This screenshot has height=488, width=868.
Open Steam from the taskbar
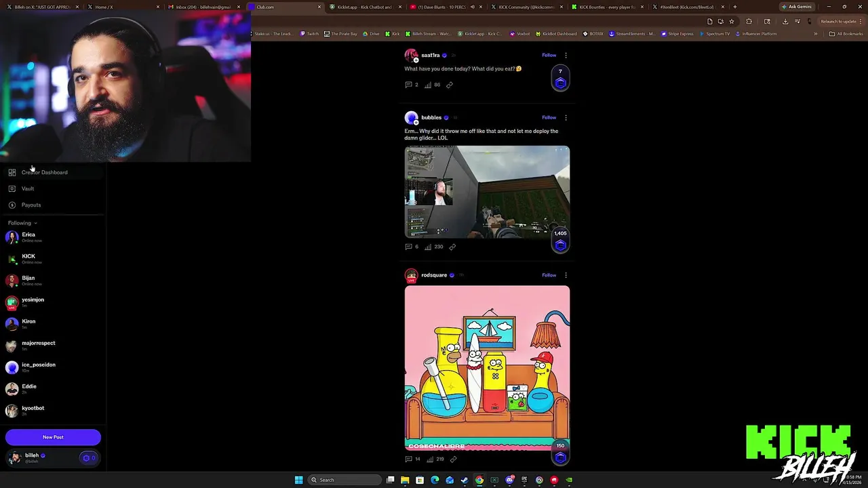(465, 480)
